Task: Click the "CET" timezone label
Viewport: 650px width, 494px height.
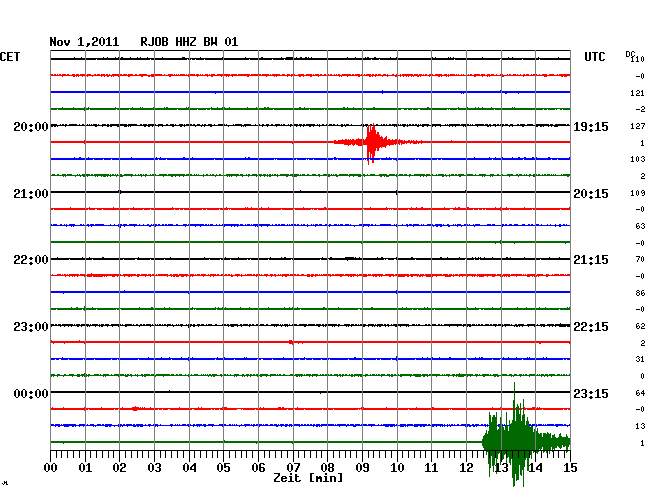Action: (10, 57)
